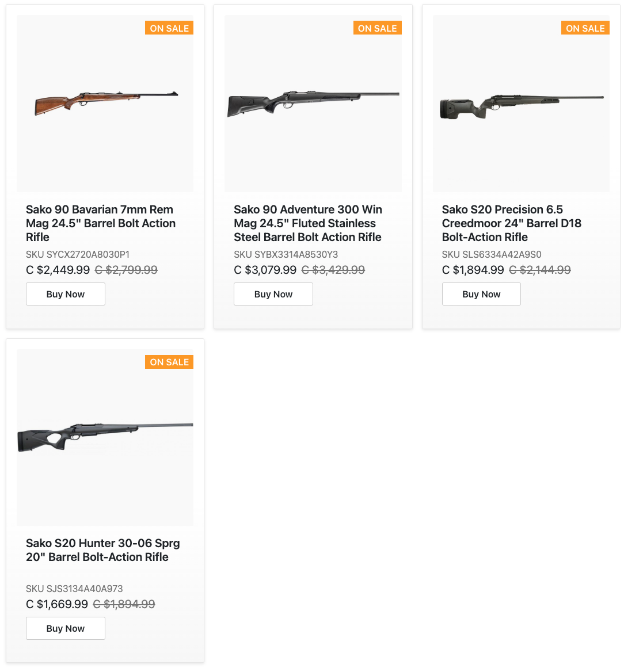Click Sako S20 Precision 6.5 Creedmoor title
Viewport: 624px width, 672px height.
[512, 223]
